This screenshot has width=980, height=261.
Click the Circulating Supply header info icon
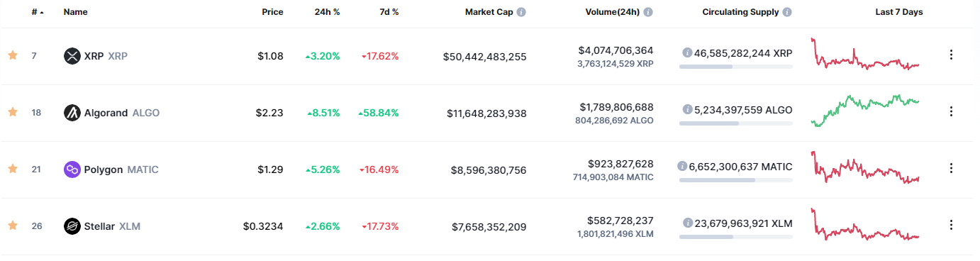click(x=788, y=13)
